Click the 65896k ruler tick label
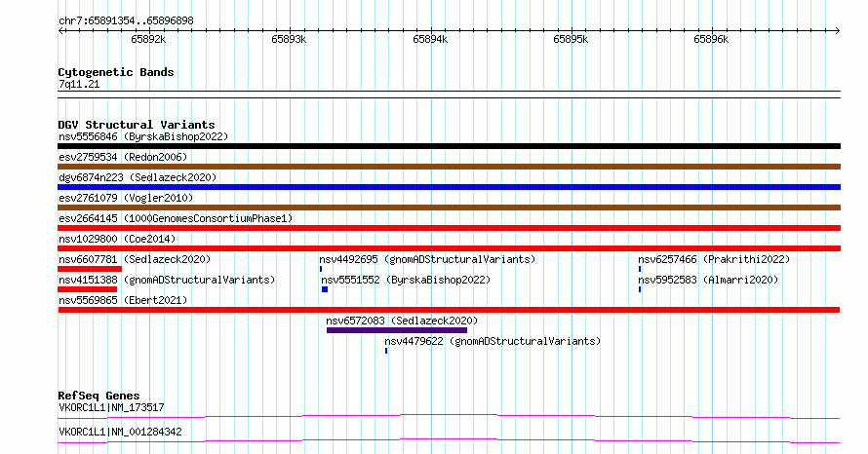This screenshot has height=454, width=868. click(x=711, y=39)
